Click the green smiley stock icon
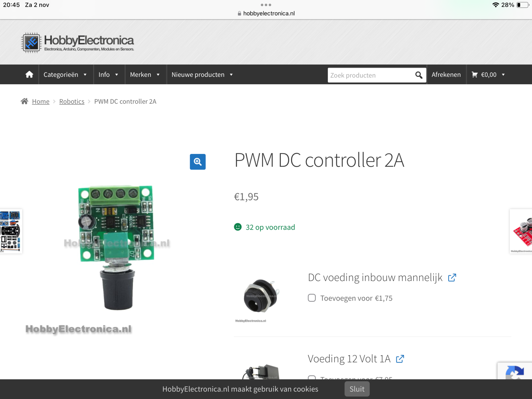 coord(238,227)
